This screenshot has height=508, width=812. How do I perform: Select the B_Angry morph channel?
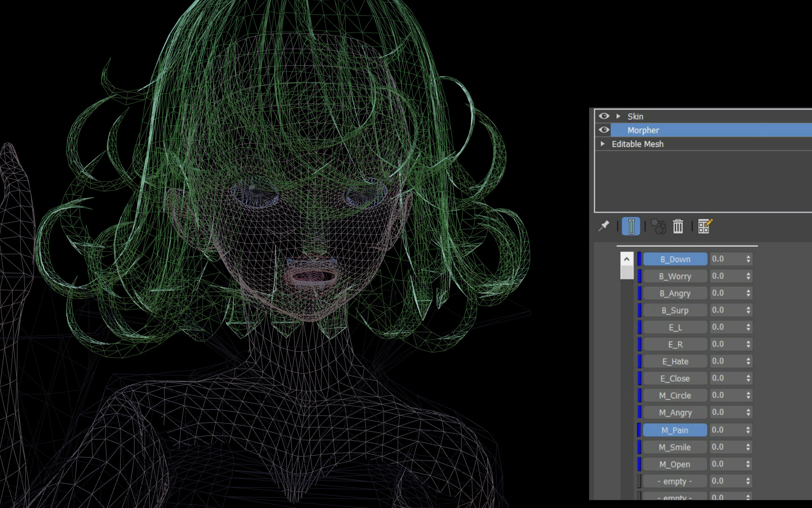675,293
